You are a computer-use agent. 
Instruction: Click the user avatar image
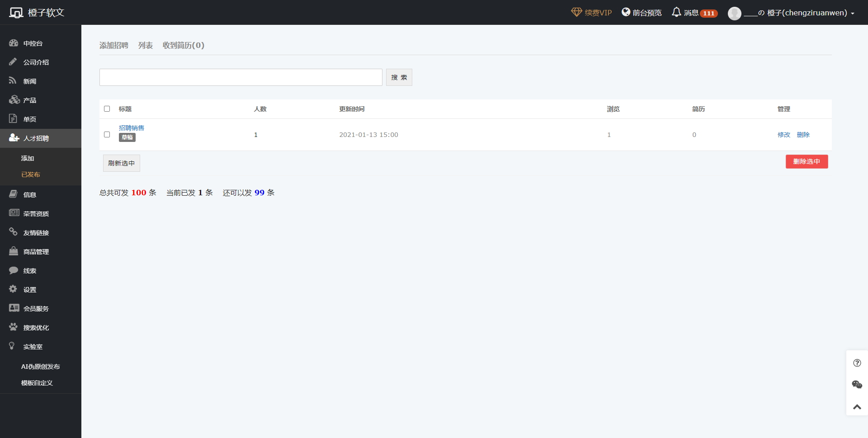[734, 13]
